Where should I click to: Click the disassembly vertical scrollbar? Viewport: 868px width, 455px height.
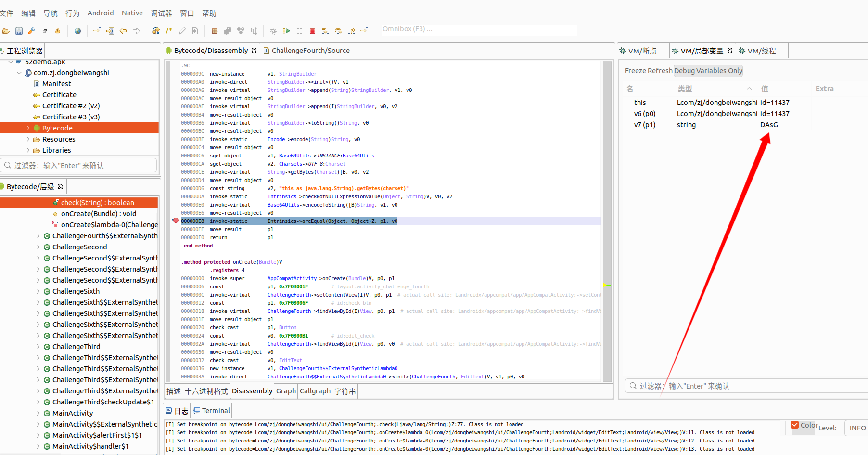coord(607,221)
